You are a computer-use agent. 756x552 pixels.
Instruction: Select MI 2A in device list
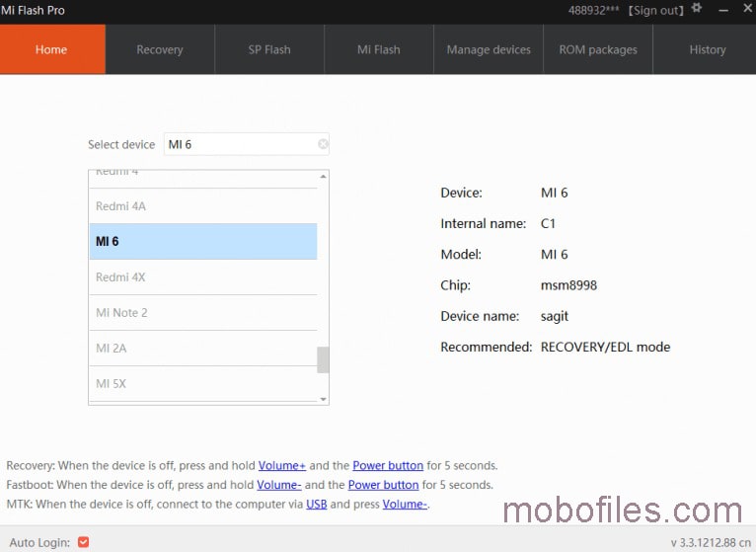[203, 348]
